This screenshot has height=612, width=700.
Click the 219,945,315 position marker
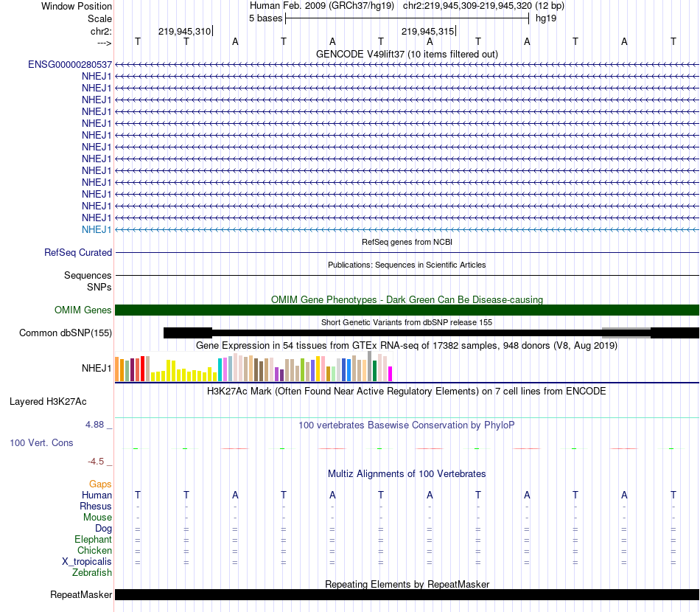(427, 31)
